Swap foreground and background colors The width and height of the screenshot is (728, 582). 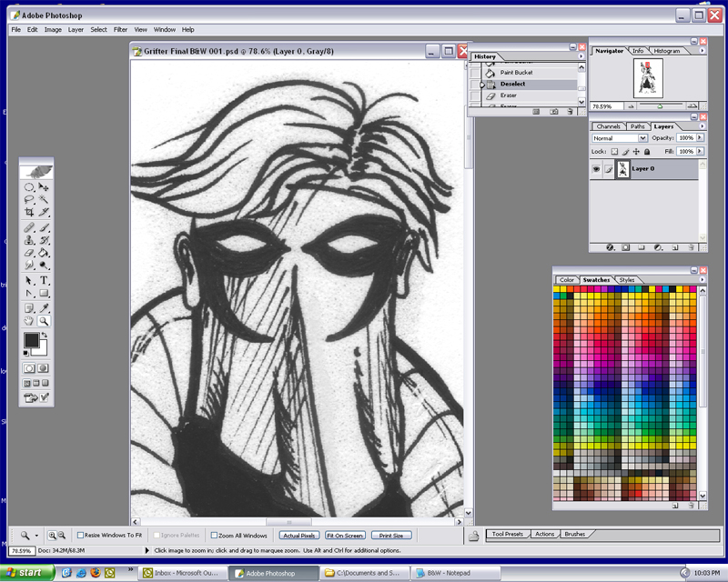click(45, 335)
